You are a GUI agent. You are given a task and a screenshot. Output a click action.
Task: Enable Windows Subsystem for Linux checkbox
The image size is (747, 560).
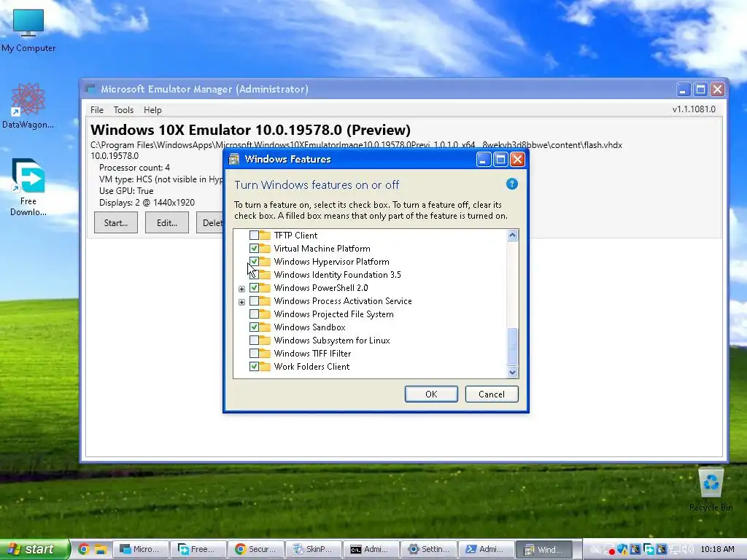pos(254,340)
